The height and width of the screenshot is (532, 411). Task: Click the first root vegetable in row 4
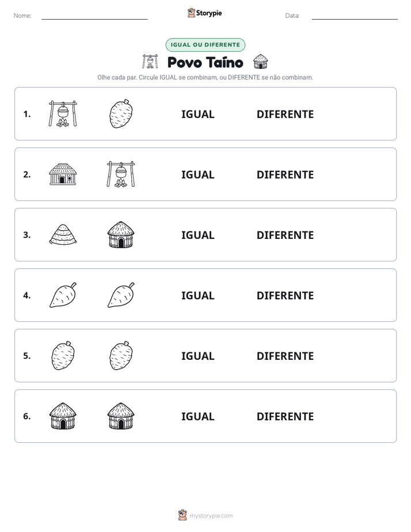[63, 295]
